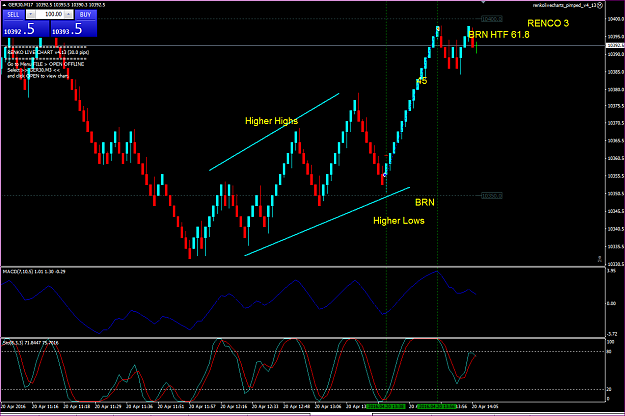Click the 10393.5 buy price tile

coord(73,29)
